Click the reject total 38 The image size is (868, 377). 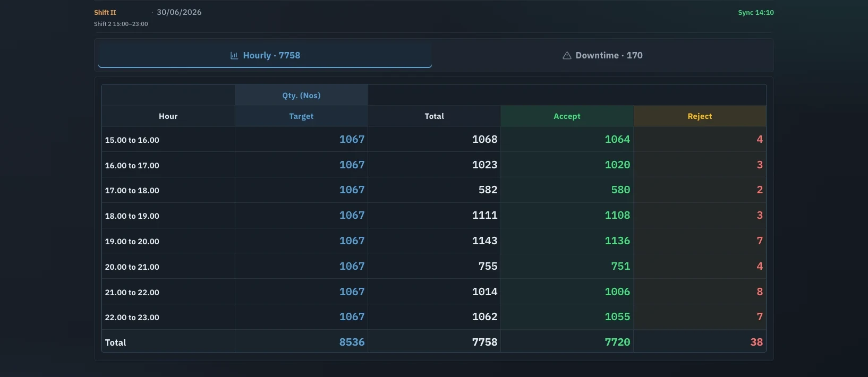757,342
